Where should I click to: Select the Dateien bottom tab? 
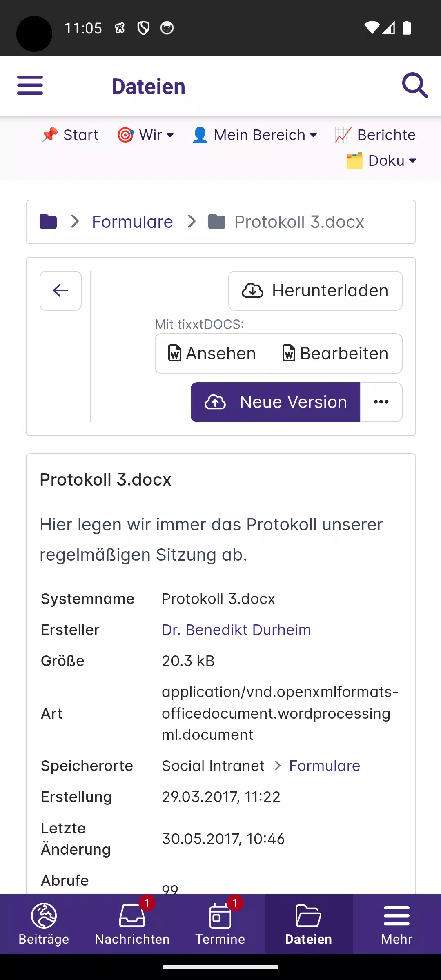click(308, 924)
